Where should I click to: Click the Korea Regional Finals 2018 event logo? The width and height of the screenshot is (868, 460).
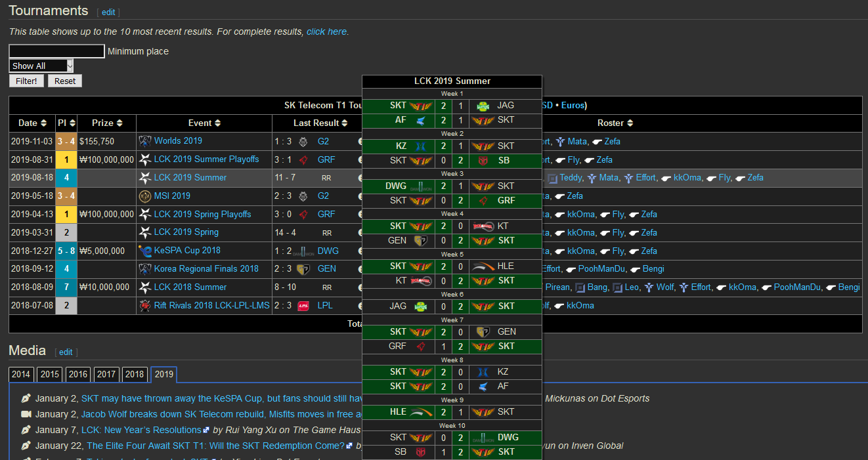145,269
